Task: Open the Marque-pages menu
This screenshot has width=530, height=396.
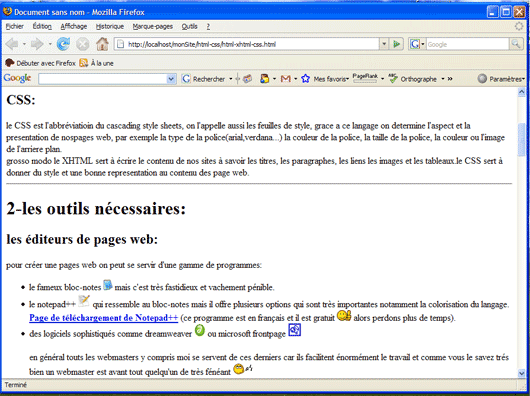Action: 152,26
